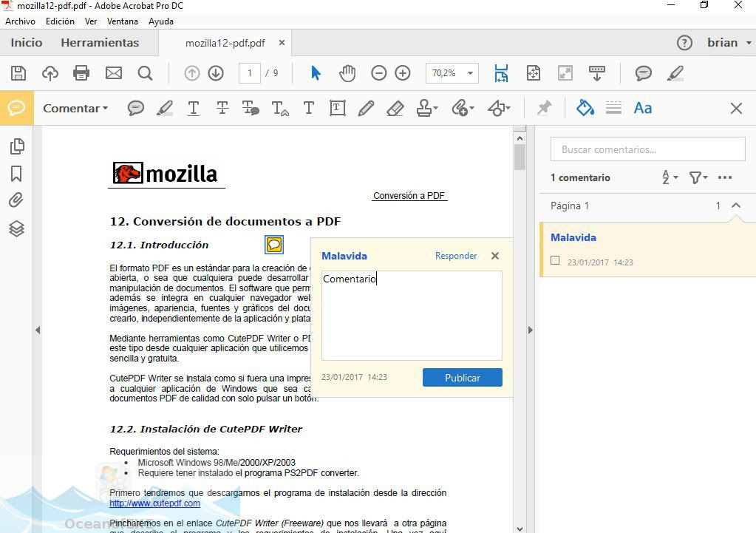The width and height of the screenshot is (756, 533).
Task: Click highlighter pen icon in main toolbar
Action: (675, 73)
